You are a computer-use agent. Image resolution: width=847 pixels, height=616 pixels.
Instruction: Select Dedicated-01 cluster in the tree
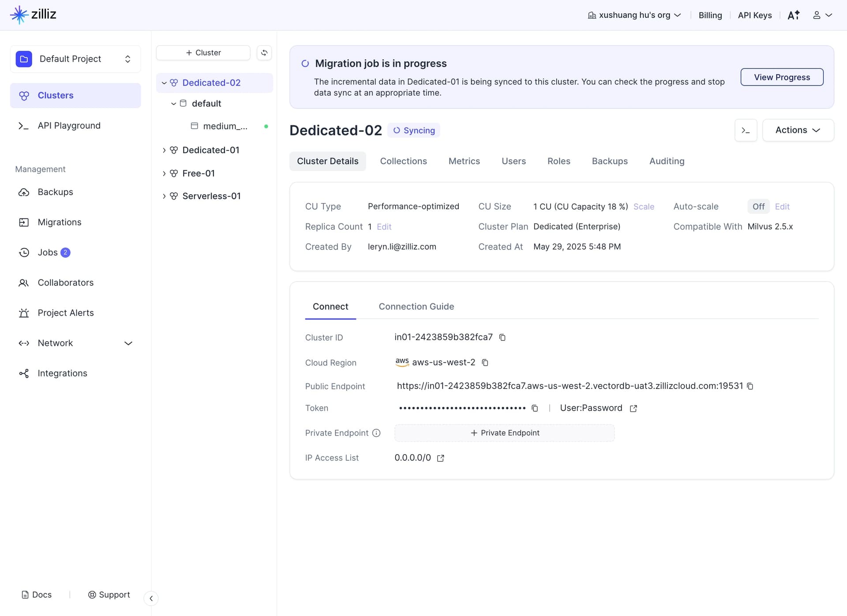(x=211, y=150)
